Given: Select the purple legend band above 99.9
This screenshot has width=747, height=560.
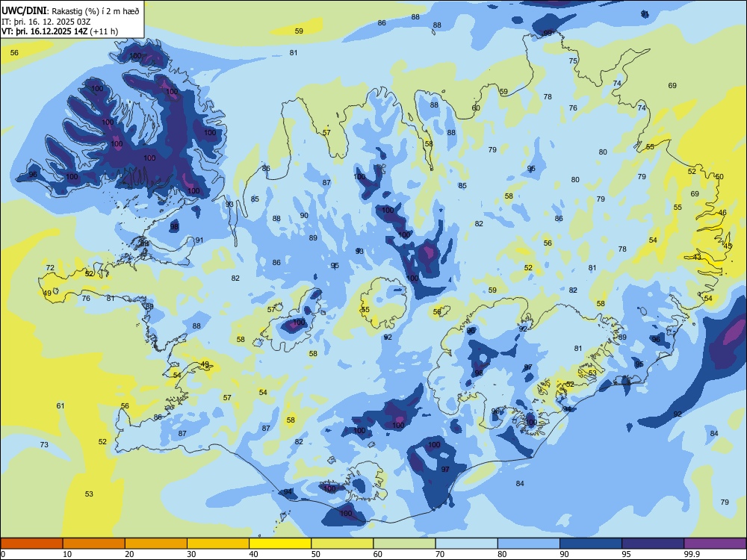Looking at the screenshot, I should (x=715, y=544).
